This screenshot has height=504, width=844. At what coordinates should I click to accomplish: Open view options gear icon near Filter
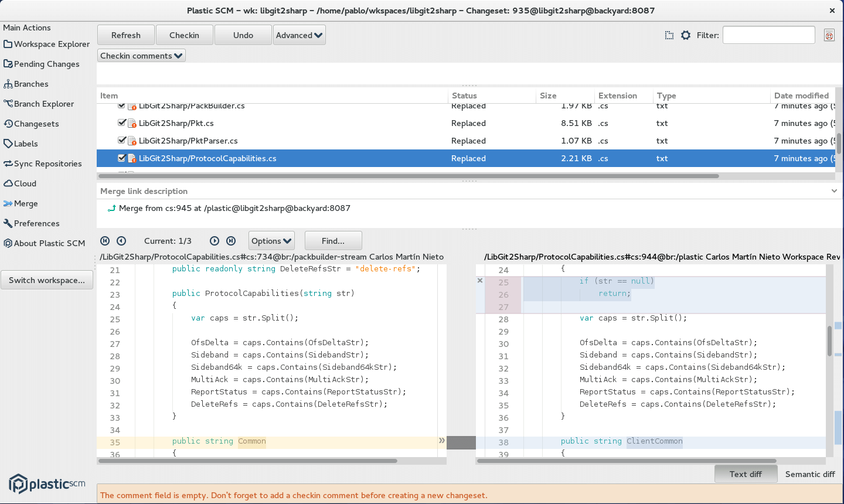(x=686, y=35)
